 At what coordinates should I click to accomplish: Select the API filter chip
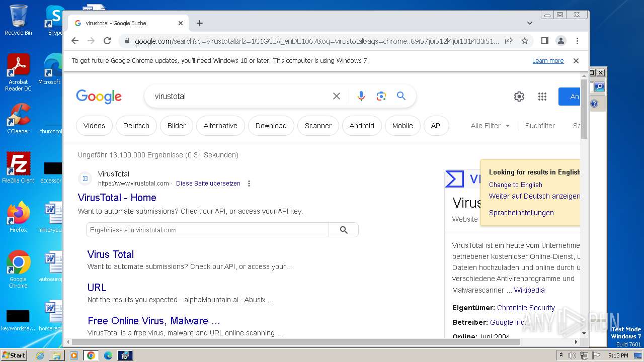coord(436,126)
